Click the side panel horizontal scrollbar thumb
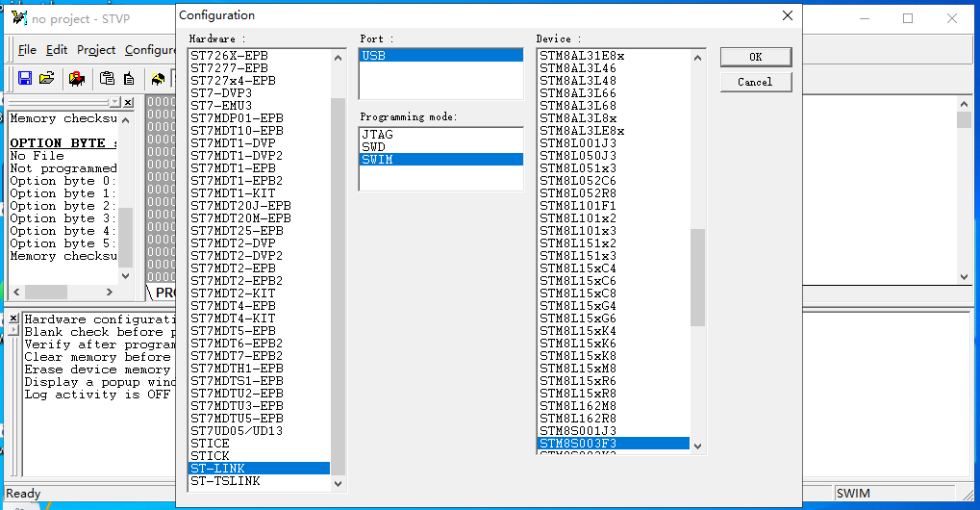 click(45, 292)
